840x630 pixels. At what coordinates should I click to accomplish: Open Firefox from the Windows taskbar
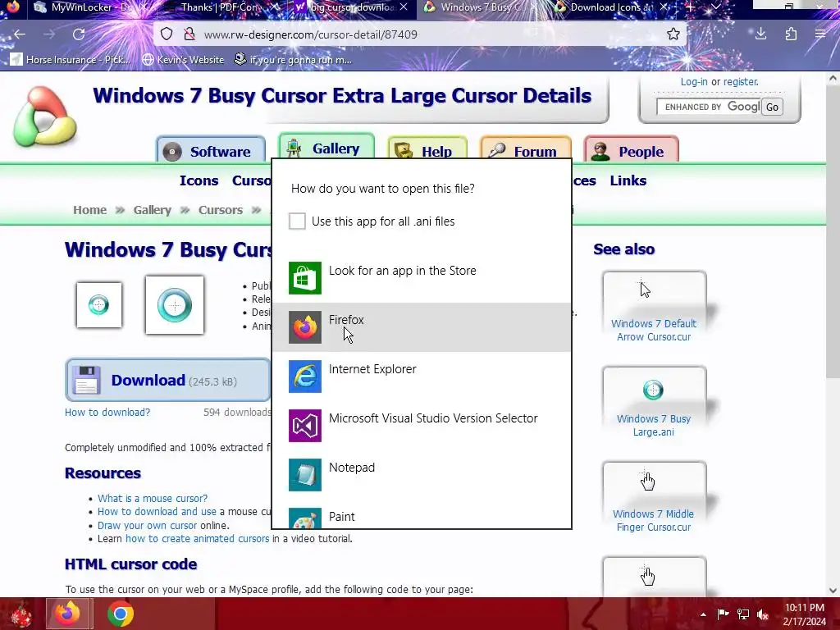(69, 614)
